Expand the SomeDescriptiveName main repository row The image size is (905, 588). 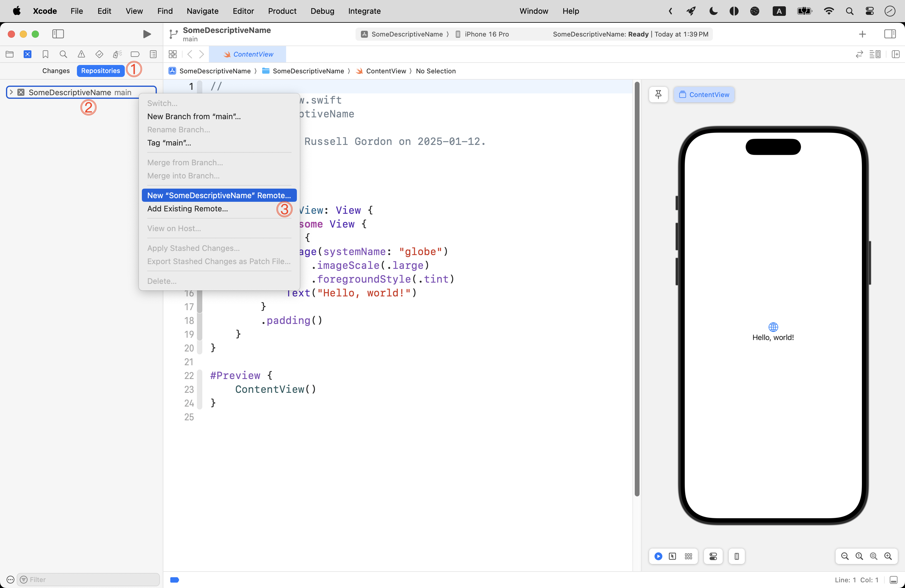11,93
